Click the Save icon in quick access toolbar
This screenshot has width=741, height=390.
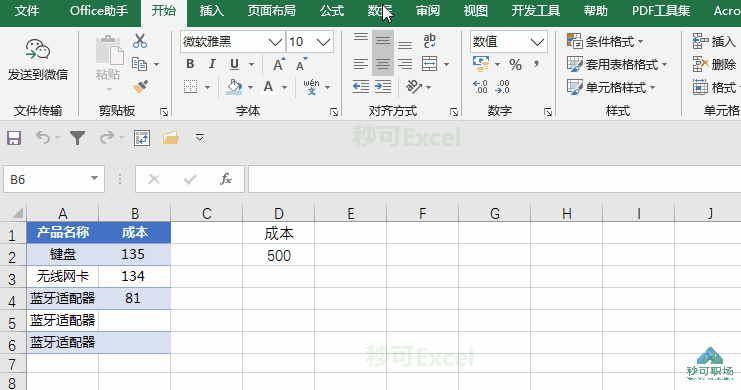pyautogui.click(x=14, y=138)
